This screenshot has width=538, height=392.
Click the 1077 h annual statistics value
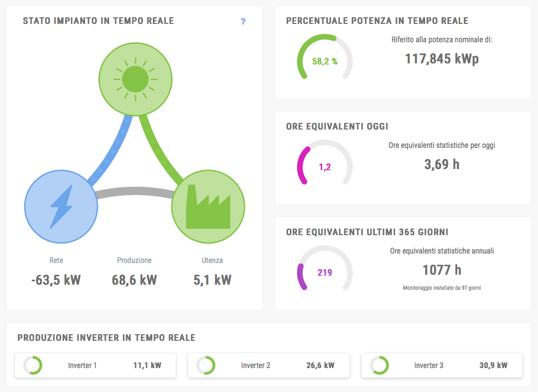pyautogui.click(x=442, y=270)
